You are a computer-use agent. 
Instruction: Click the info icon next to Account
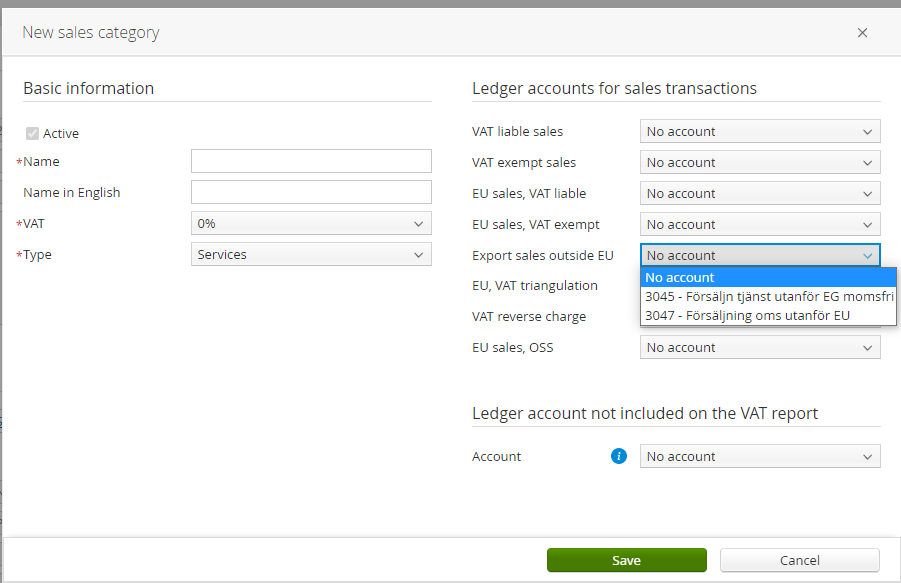click(619, 456)
